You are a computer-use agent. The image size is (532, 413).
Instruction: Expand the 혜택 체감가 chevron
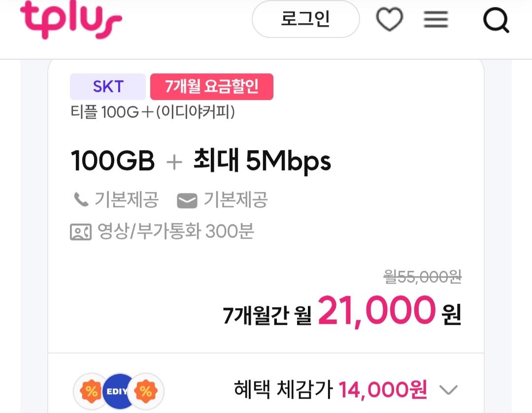pyautogui.click(x=448, y=390)
